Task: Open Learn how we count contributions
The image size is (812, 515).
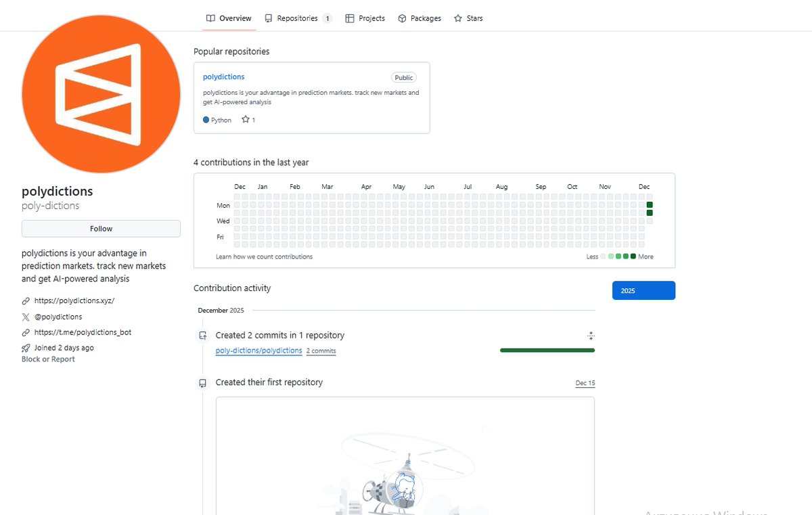Action: pos(264,257)
